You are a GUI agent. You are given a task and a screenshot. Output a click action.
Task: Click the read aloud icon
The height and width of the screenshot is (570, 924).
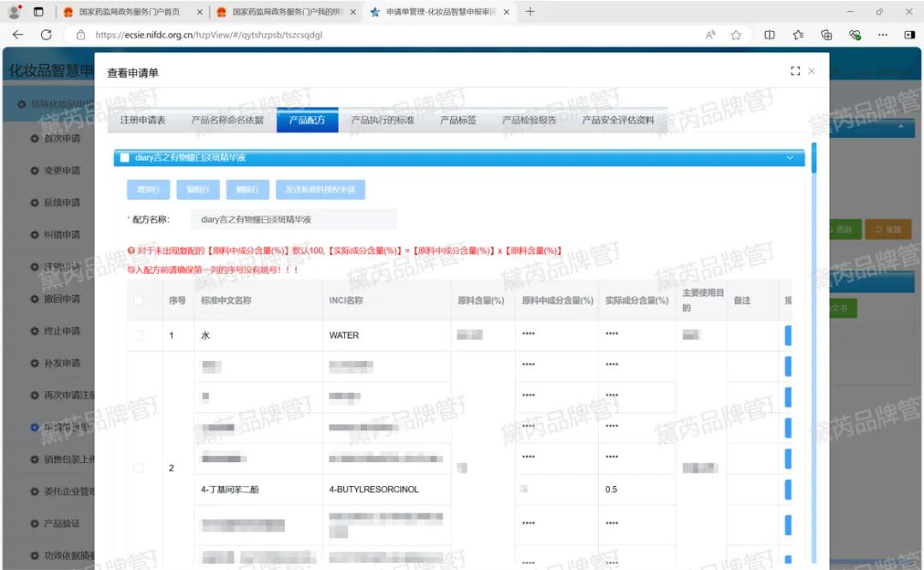pyautogui.click(x=711, y=35)
